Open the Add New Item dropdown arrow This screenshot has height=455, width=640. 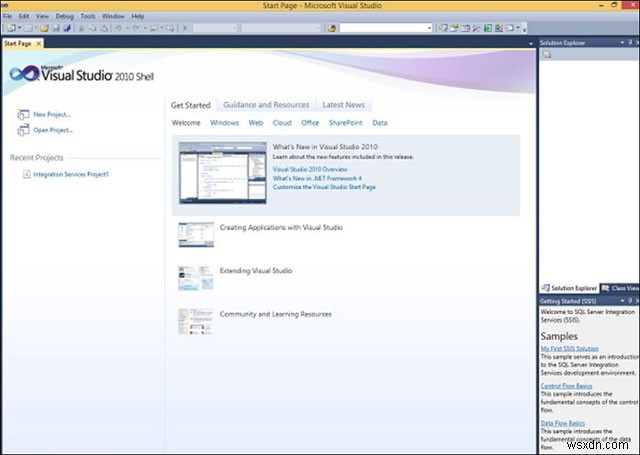[36, 28]
